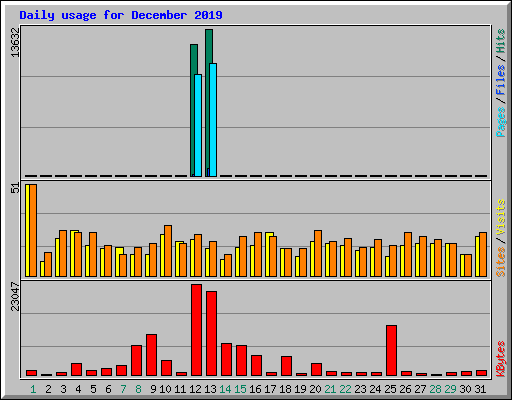Screen dimensions: 512x400
Task: Click the day label 1 on the x-axis
Action: (33, 389)
